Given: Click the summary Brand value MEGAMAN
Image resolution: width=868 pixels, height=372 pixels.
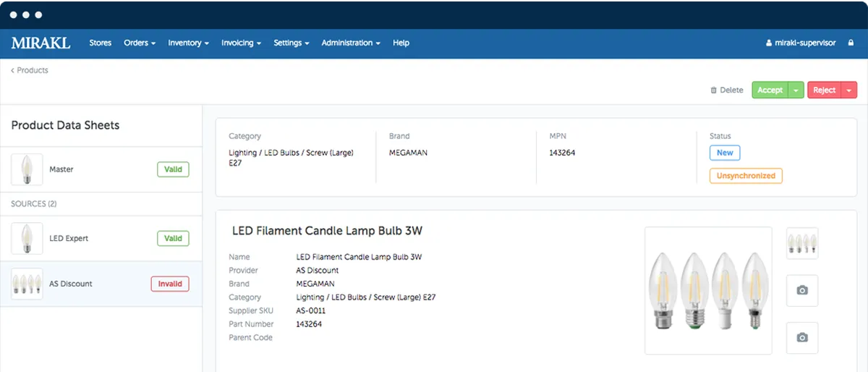Looking at the screenshot, I should [x=408, y=153].
